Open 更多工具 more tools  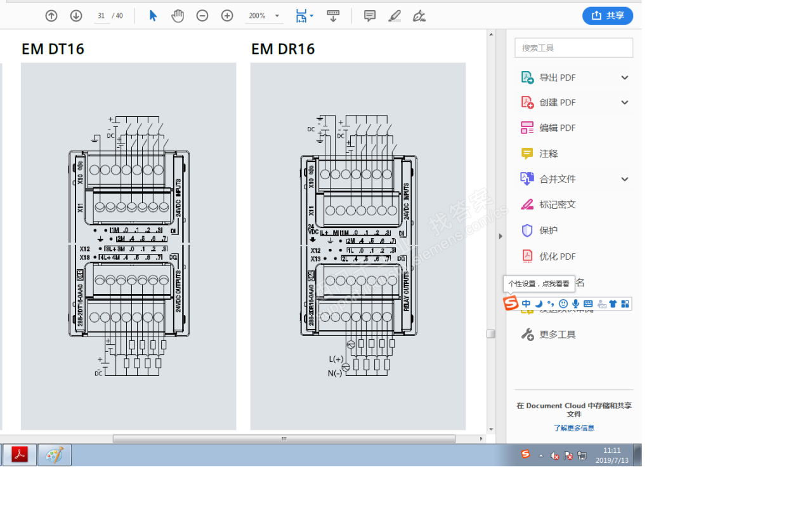pyautogui.click(x=549, y=334)
